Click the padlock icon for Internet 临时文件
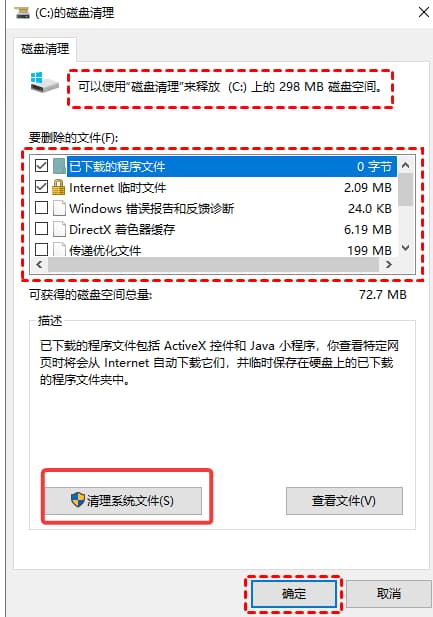This screenshot has width=433, height=617. click(58, 187)
